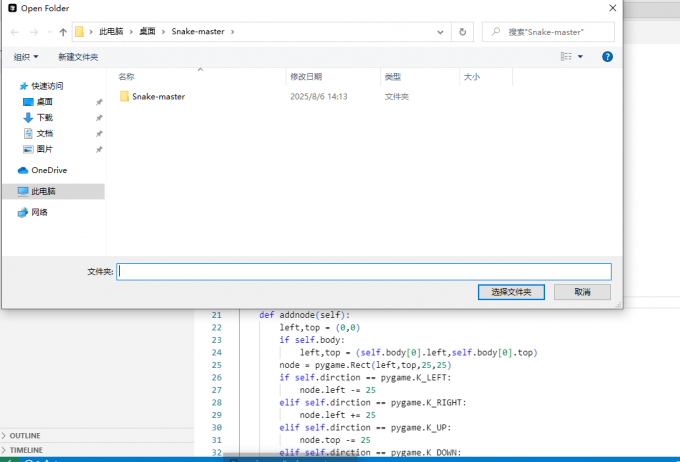
Task: Select Downloads (下载) in quick access
Action: [x=45, y=117]
